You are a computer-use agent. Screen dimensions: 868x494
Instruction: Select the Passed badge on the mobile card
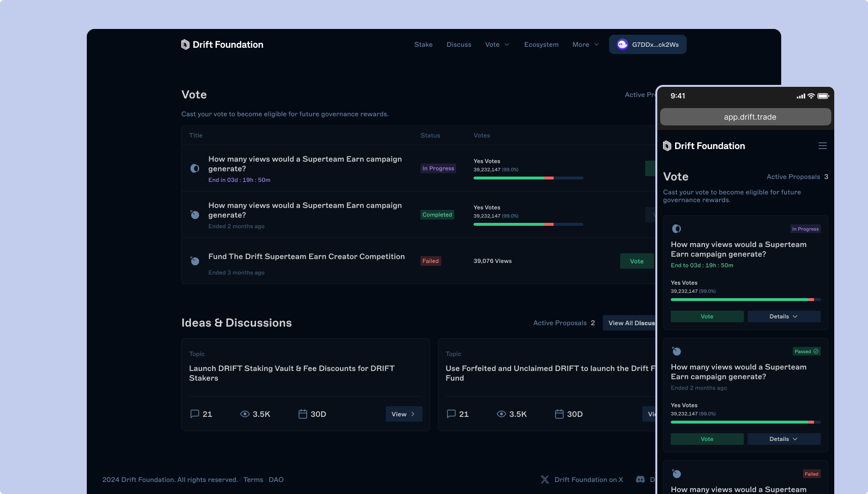point(807,351)
